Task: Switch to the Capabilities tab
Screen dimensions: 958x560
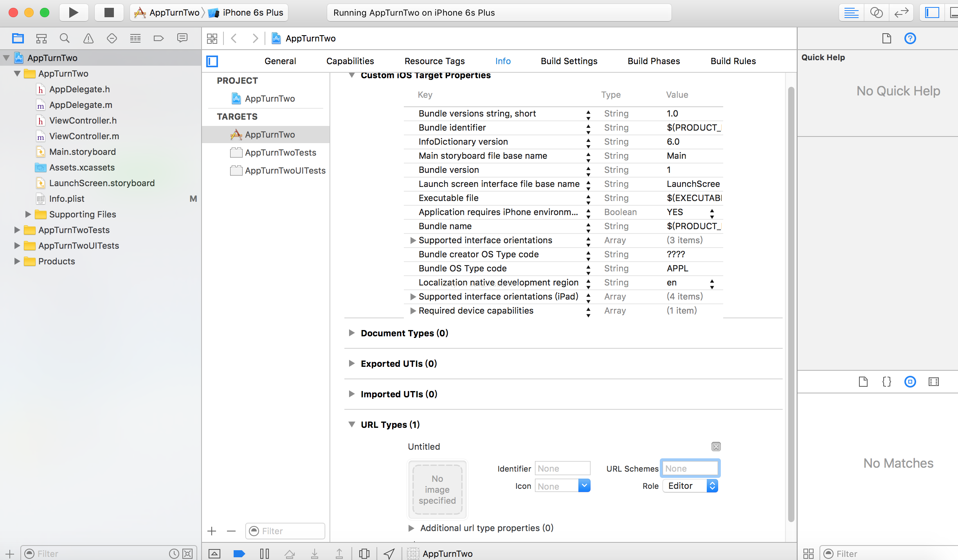Action: (x=350, y=61)
